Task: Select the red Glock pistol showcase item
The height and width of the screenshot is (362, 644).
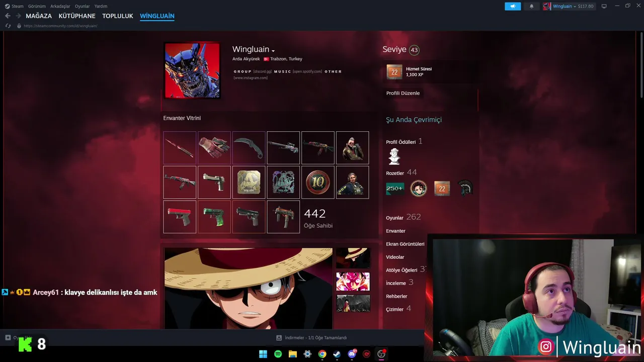Action: click(x=180, y=217)
